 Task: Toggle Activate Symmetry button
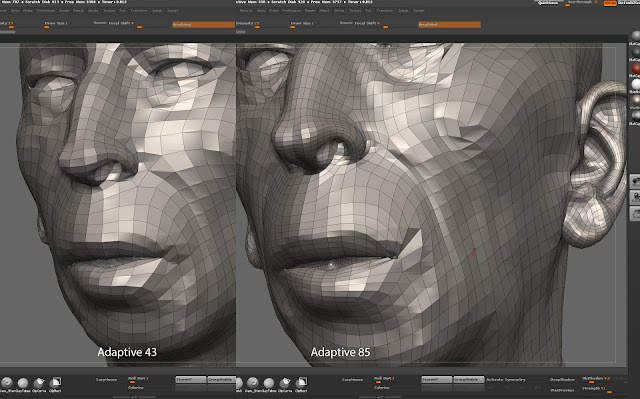click(x=506, y=379)
